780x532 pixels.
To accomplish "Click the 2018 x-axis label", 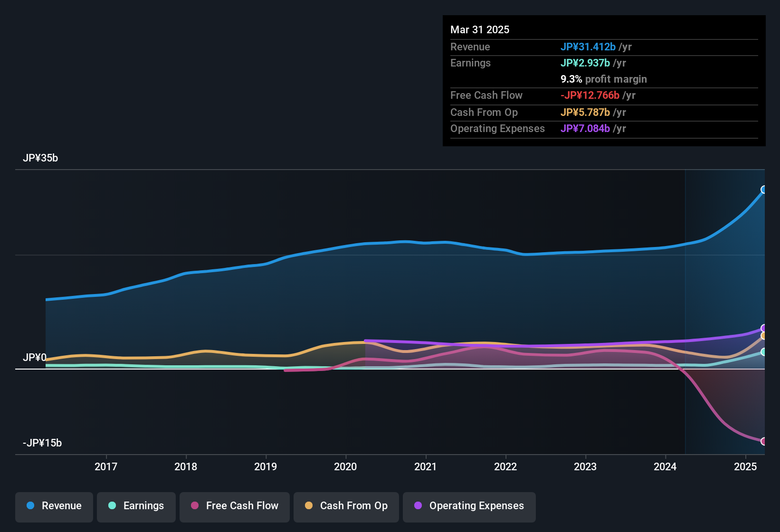I will pos(186,466).
